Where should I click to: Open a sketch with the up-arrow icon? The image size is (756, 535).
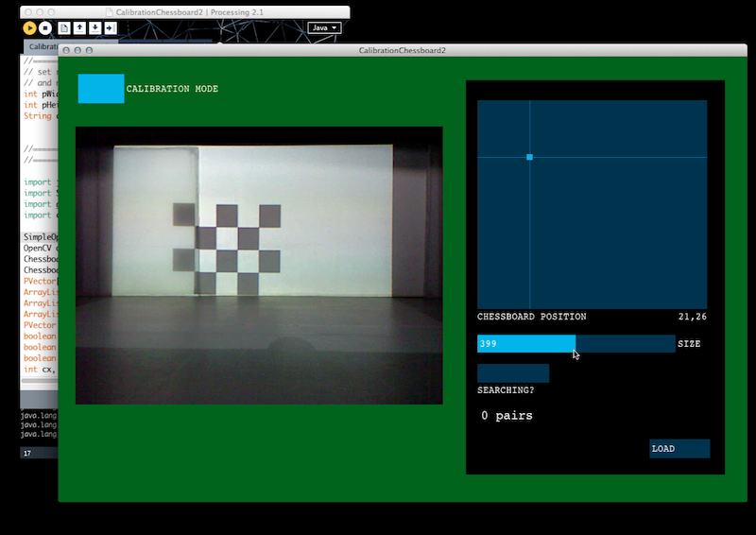79,28
